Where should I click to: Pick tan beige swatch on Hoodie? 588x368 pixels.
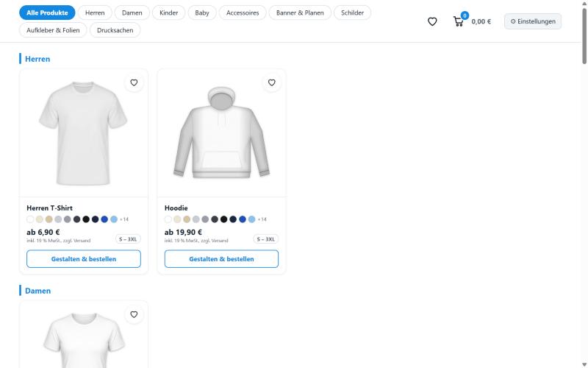point(187,219)
